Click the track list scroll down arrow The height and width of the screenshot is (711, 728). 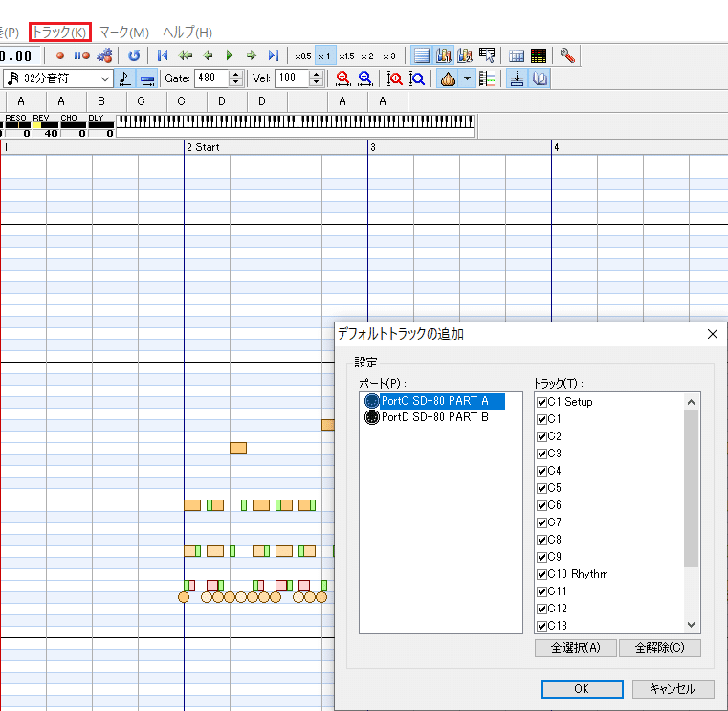coord(691,625)
